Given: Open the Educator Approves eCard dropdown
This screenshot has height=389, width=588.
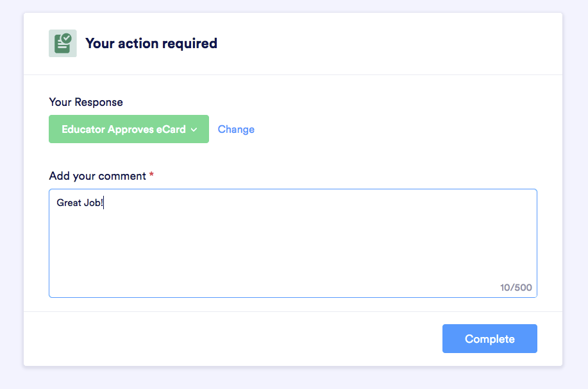Looking at the screenshot, I should pyautogui.click(x=129, y=129).
